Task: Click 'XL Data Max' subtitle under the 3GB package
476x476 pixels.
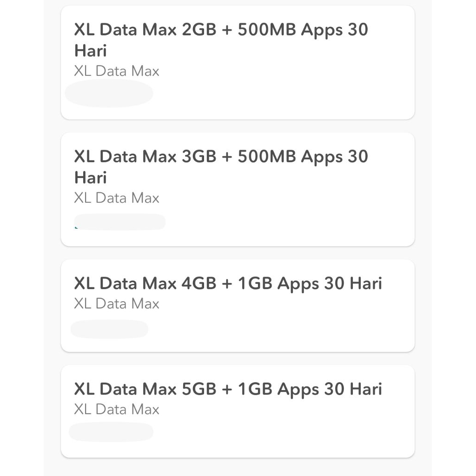Action: 116,198
